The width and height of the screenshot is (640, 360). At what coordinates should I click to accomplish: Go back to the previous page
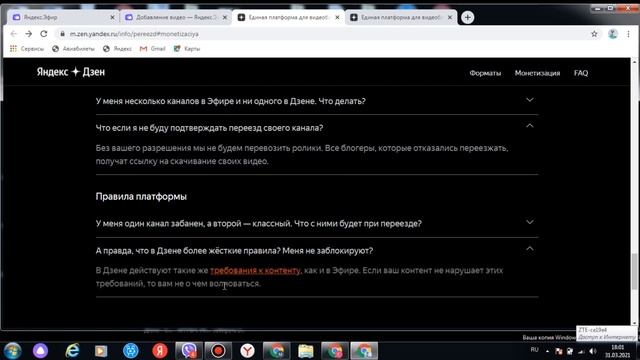tap(13, 34)
